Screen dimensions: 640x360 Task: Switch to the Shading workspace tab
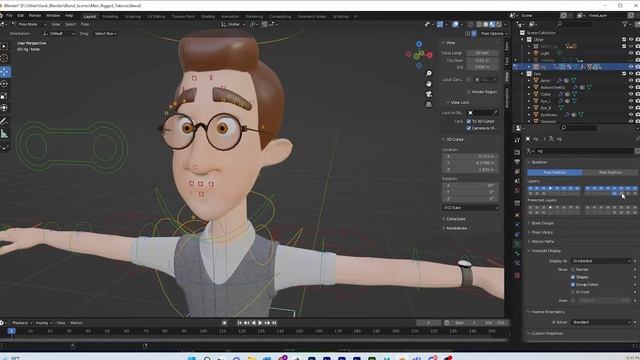pos(208,17)
